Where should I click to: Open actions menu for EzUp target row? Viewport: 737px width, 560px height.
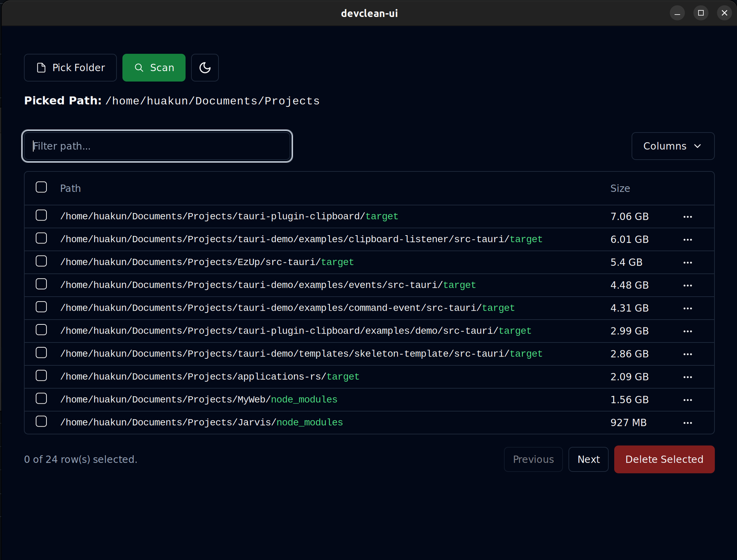click(x=687, y=262)
